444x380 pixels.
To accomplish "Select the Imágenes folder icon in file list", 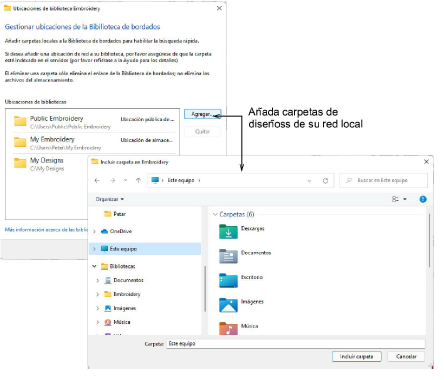I will pos(228,305).
